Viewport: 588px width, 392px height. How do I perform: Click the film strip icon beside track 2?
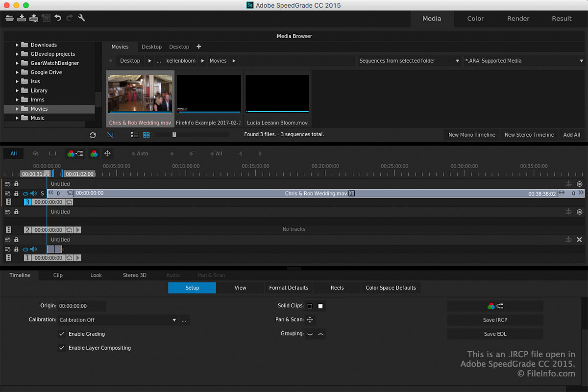coord(8,230)
